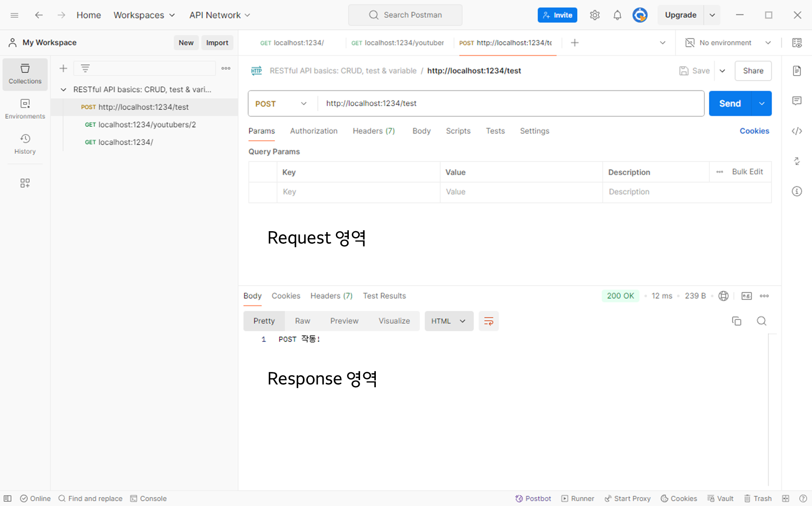Click Bulk Edit in query params
Image resolution: width=812 pixels, height=506 pixels.
point(747,172)
